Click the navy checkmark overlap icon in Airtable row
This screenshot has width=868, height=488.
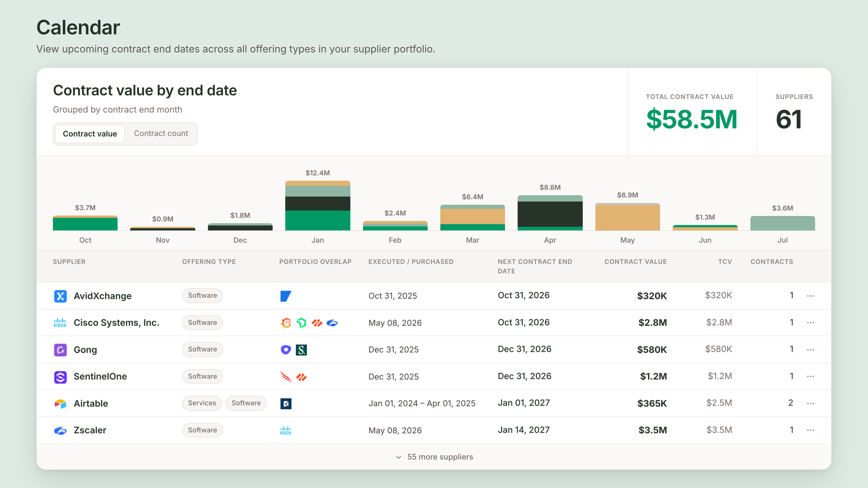click(x=286, y=404)
